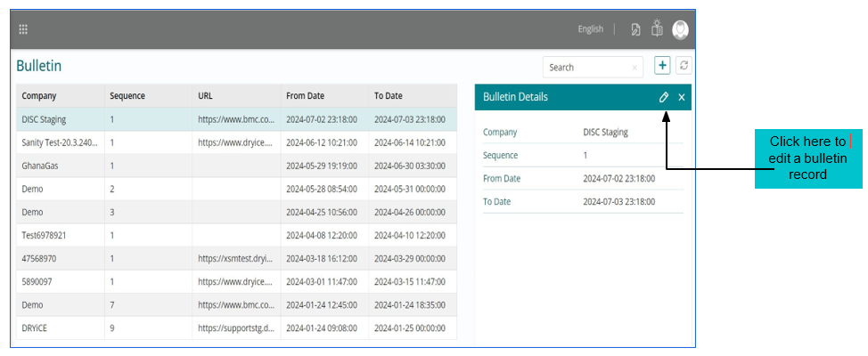Open the user profile avatar
868x356 pixels.
click(x=681, y=29)
